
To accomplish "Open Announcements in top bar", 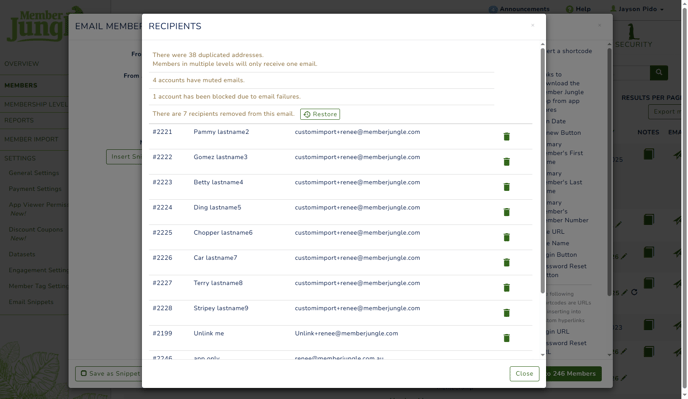I will 519,9.
